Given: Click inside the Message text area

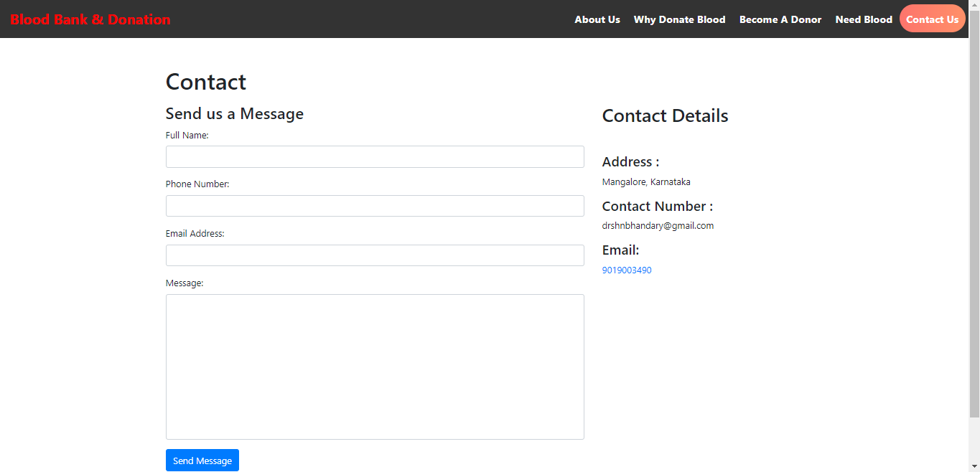Looking at the screenshot, I should [374, 366].
